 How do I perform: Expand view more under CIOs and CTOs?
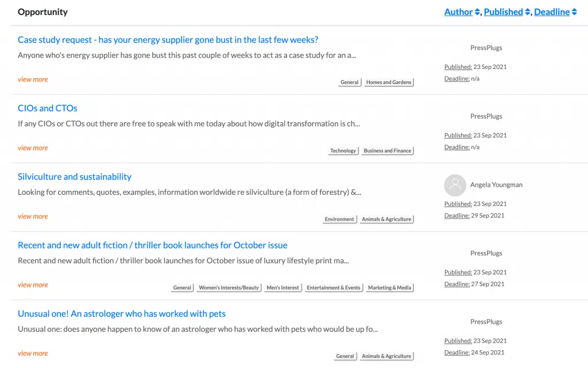coord(33,148)
